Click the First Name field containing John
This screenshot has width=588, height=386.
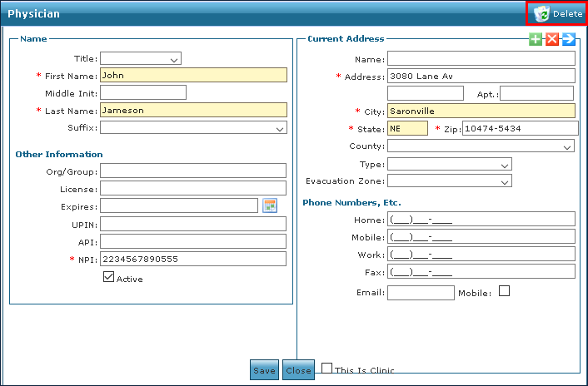193,75
